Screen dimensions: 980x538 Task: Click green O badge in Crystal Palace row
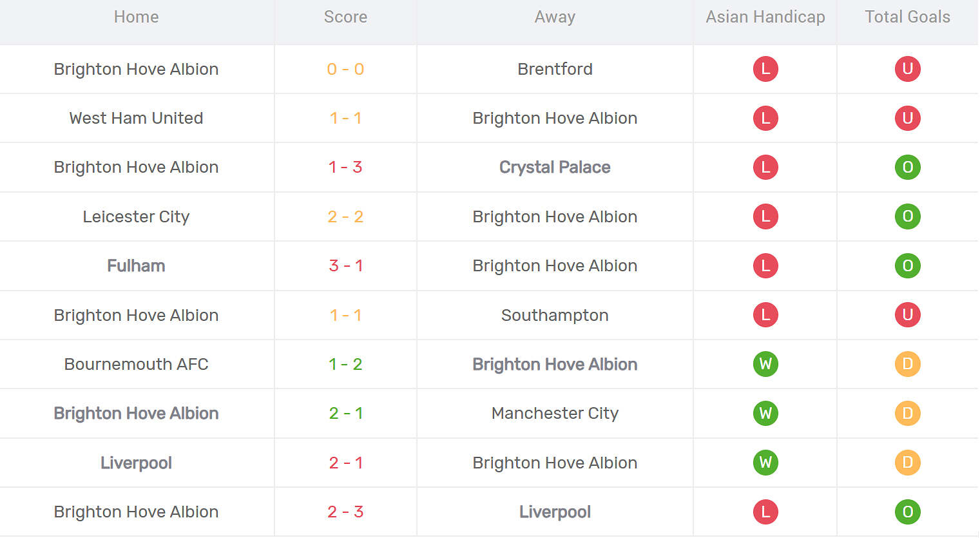(x=907, y=168)
